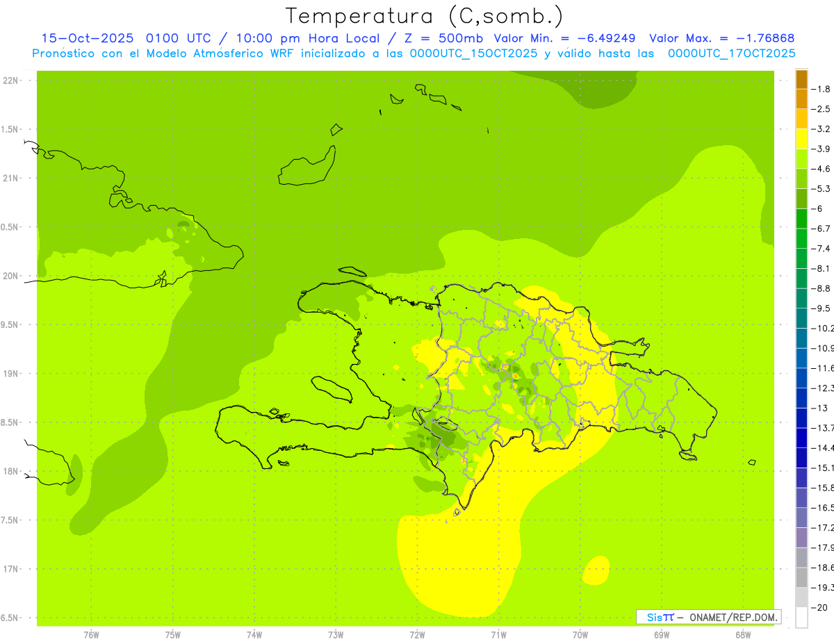
Task: Click the "22N" latitude label
Action: click(x=10, y=81)
